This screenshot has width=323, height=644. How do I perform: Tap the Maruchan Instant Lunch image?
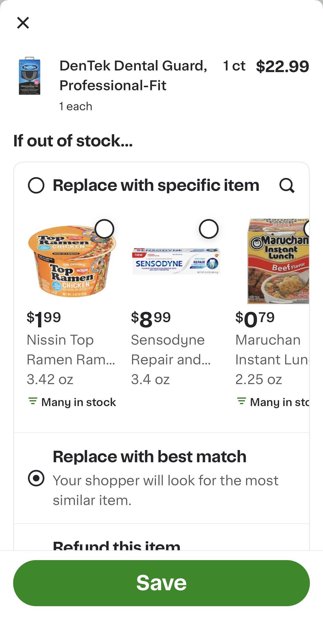278,262
